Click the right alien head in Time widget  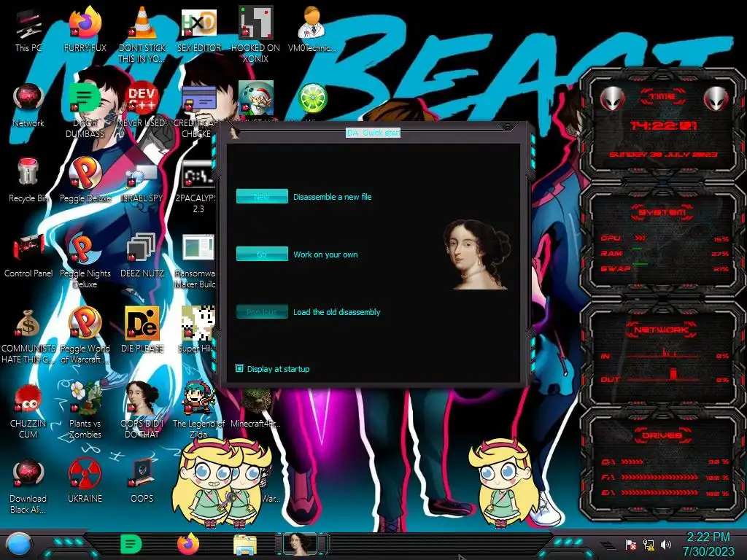click(716, 98)
